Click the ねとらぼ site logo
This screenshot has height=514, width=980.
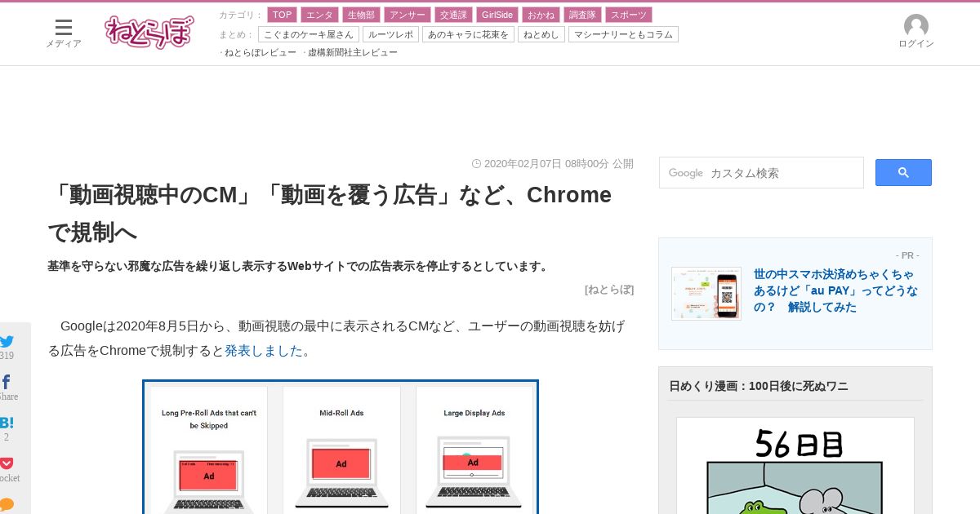coord(149,32)
